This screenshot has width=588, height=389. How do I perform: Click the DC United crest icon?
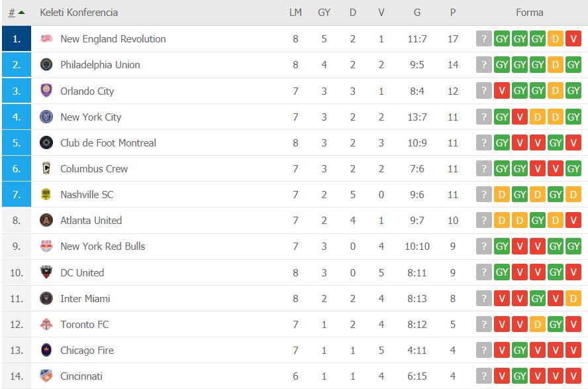pyautogui.click(x=46, y=272)
